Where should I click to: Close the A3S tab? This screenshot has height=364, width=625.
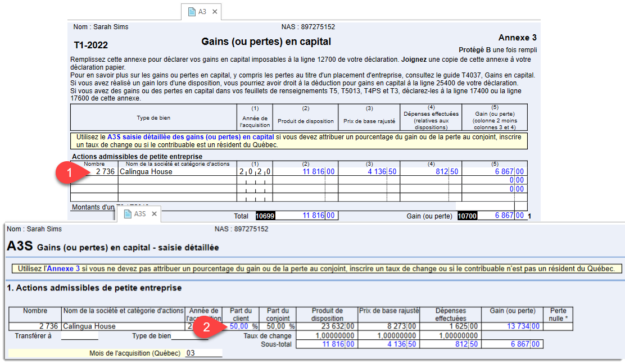click(x=154, y=214)
